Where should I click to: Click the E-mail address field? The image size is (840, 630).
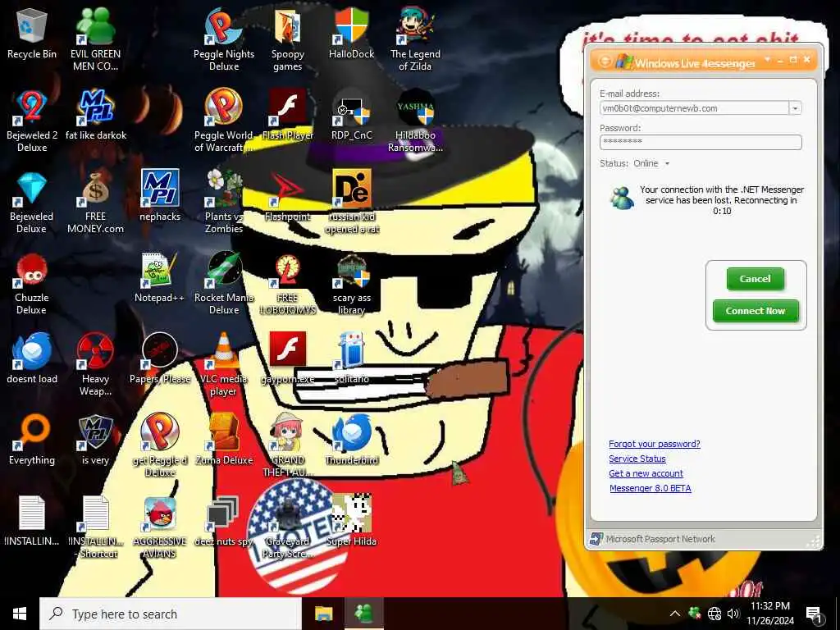click(x=694, y=108)
